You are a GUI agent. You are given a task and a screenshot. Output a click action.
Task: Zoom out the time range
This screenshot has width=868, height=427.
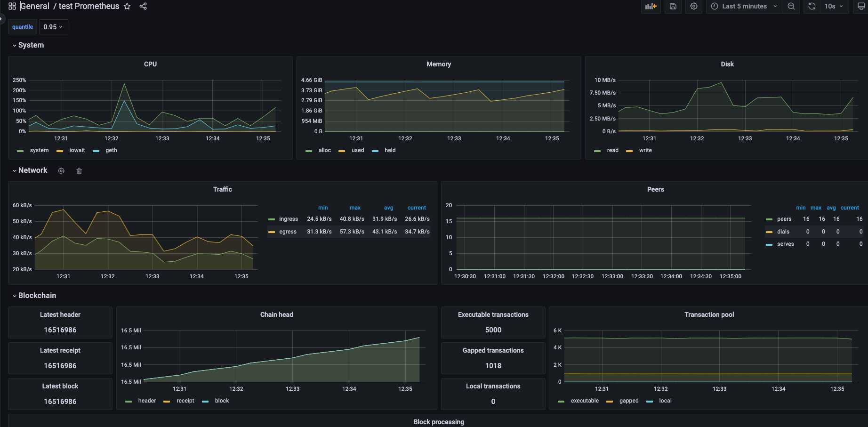[791, 6]
